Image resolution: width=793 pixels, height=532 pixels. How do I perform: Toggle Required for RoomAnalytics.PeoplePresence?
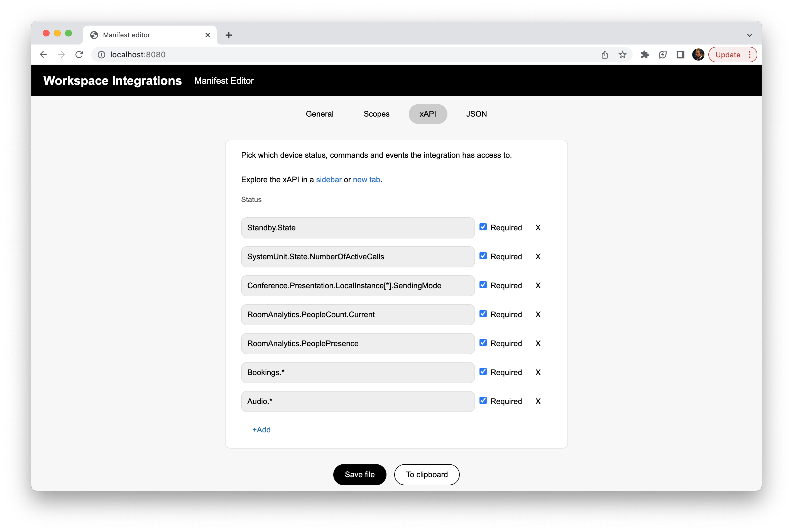point(483,343)
